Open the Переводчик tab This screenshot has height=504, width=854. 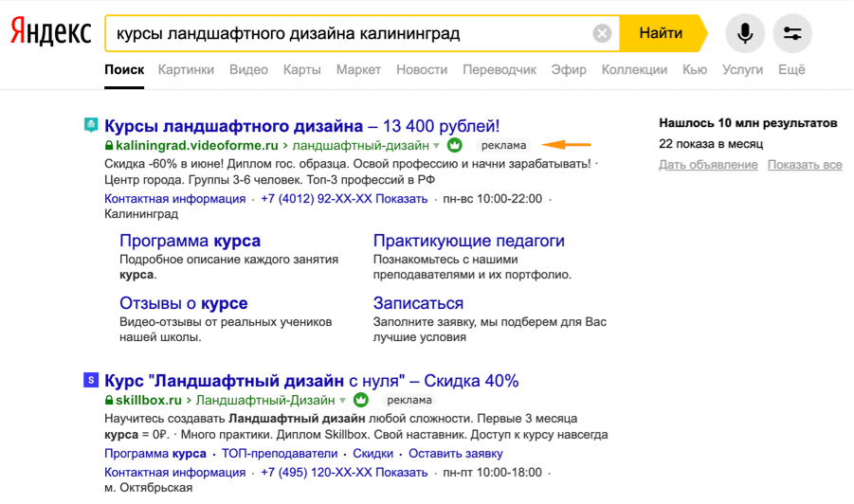pos(500,70)
